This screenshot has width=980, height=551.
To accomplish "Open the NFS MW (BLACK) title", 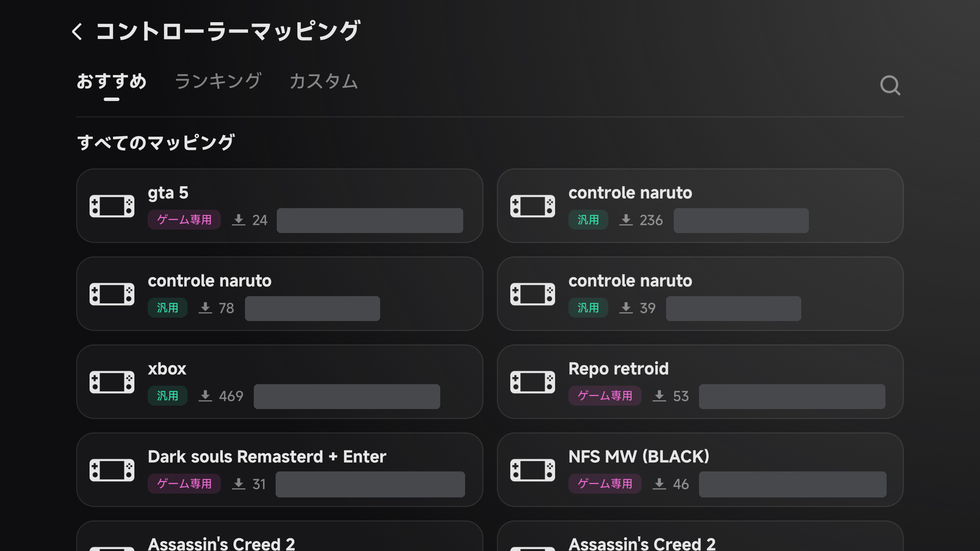I will (639, 457).
